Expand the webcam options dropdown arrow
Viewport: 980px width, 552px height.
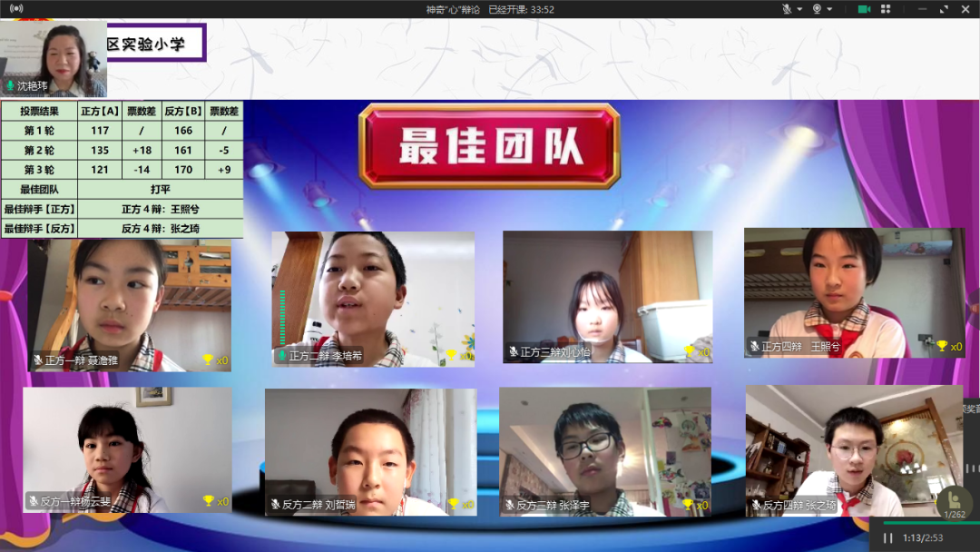[830, 9]
